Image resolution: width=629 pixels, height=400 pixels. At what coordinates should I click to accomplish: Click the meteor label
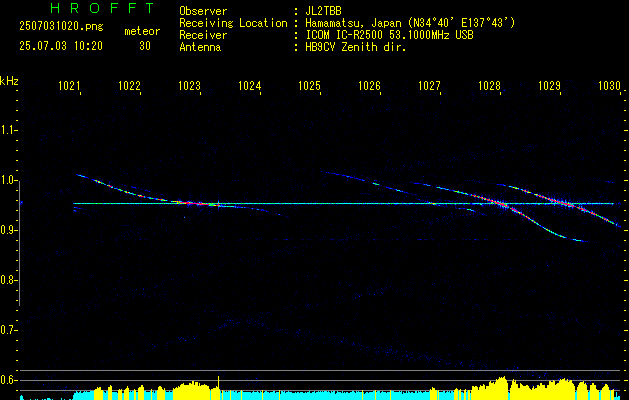[142, 31]
